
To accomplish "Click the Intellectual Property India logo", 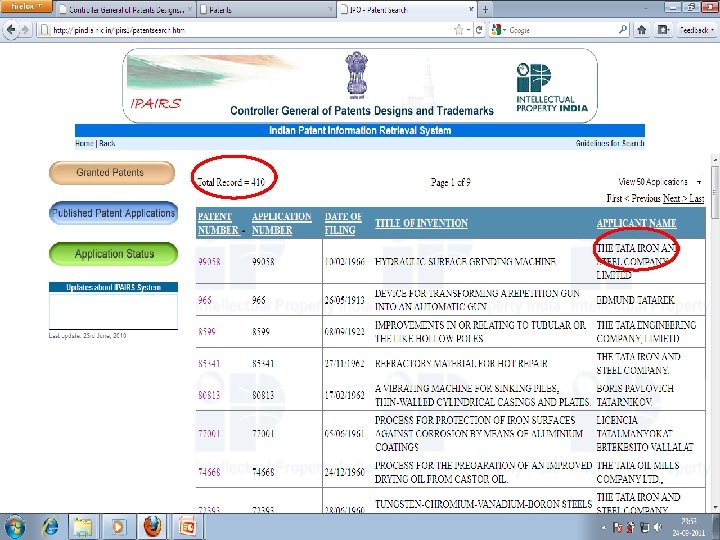I will click(x=551, y=87).
